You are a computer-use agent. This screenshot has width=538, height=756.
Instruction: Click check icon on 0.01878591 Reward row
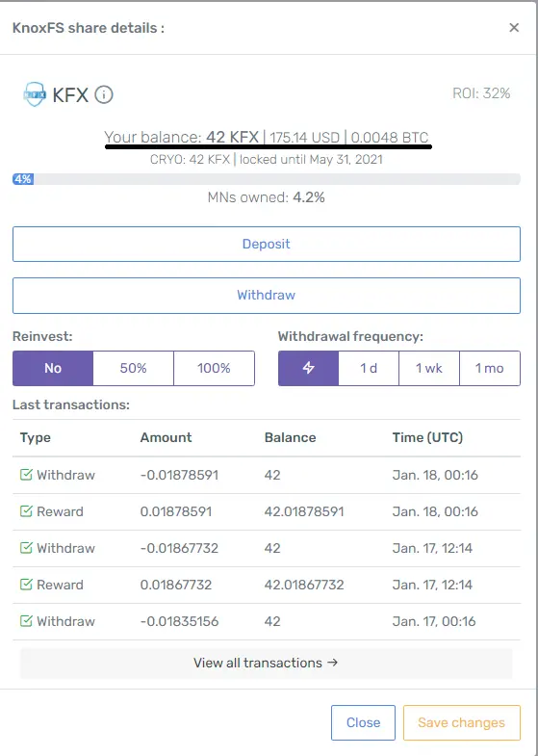click(x=26, y=511)
